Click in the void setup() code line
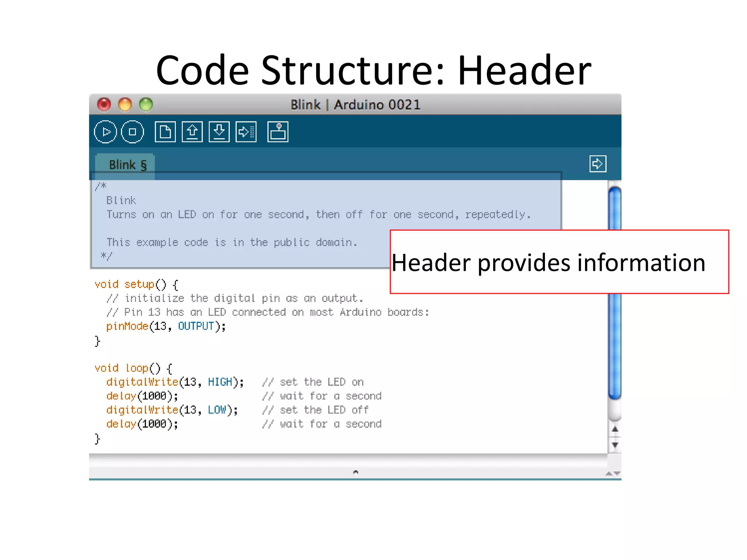This screenshot has height=560, width=747. point(136,284)
